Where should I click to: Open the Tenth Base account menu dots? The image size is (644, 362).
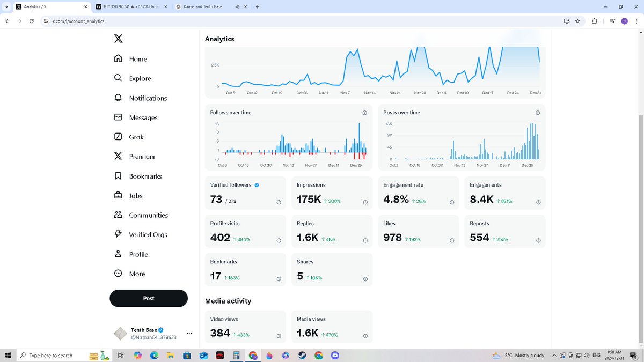189,333
